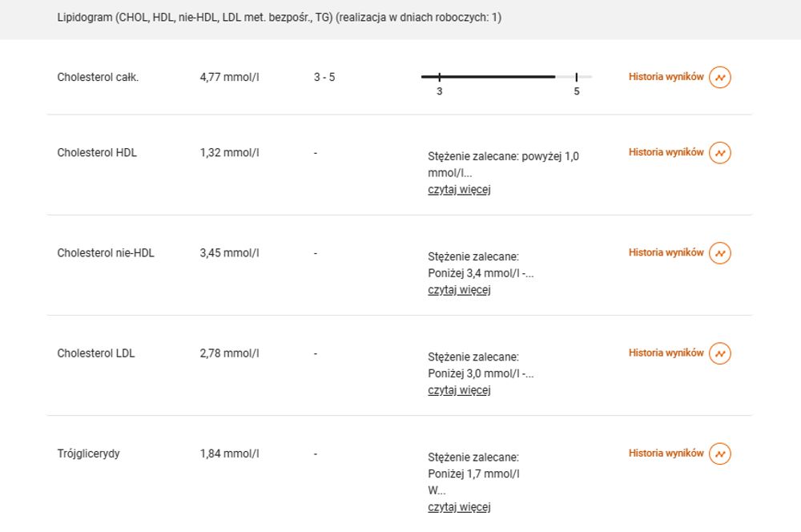Click the 4,77 mmol/l result value
Viewport: 801px width, 532px height.
tap(229, 77)
